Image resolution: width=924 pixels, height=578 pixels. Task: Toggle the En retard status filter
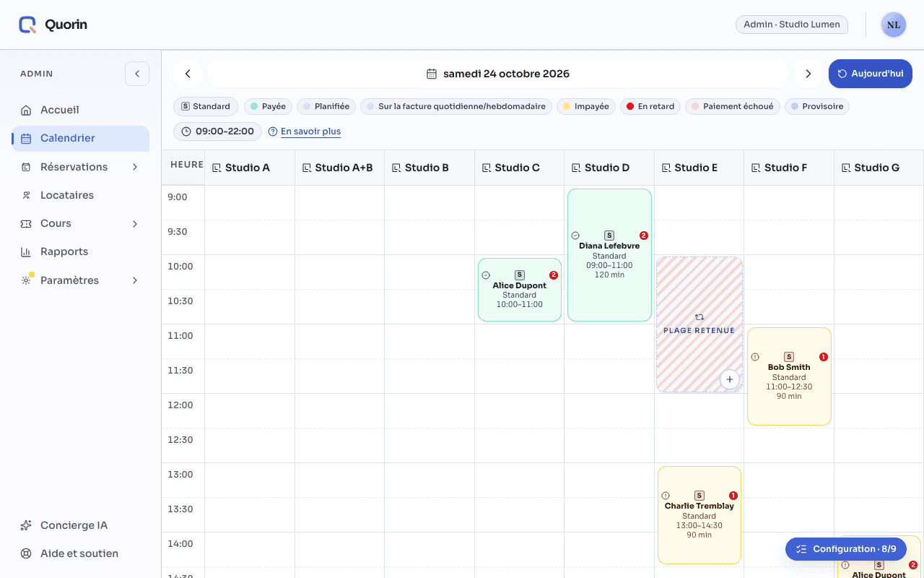650,106
